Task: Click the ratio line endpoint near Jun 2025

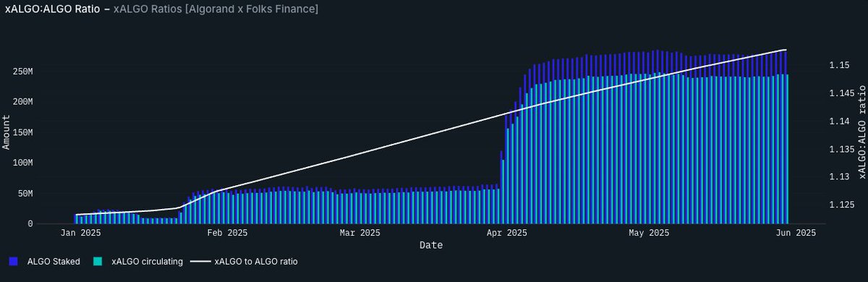Action: (786, 50)
